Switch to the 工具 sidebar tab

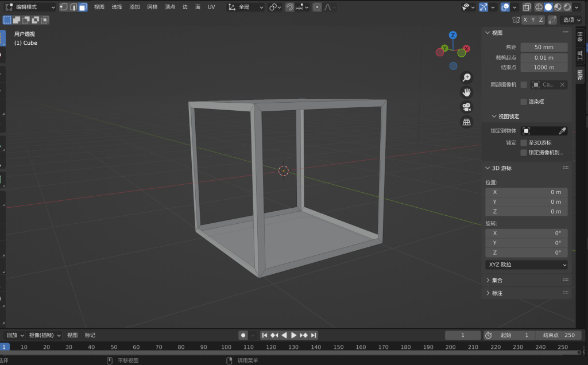(x=580, y=56)
